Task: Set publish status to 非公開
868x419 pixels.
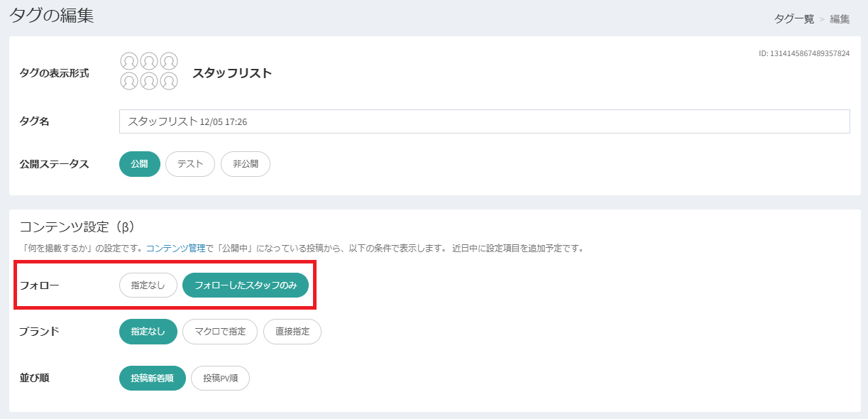Action: coord(246,164)
